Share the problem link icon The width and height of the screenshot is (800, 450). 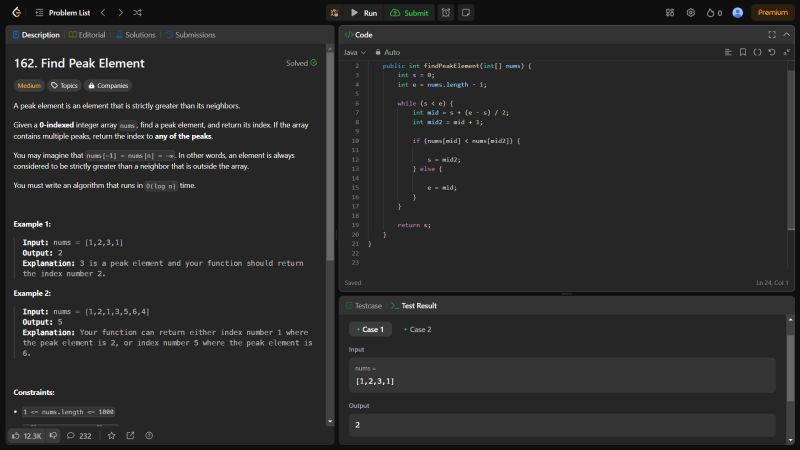point(130,435)
